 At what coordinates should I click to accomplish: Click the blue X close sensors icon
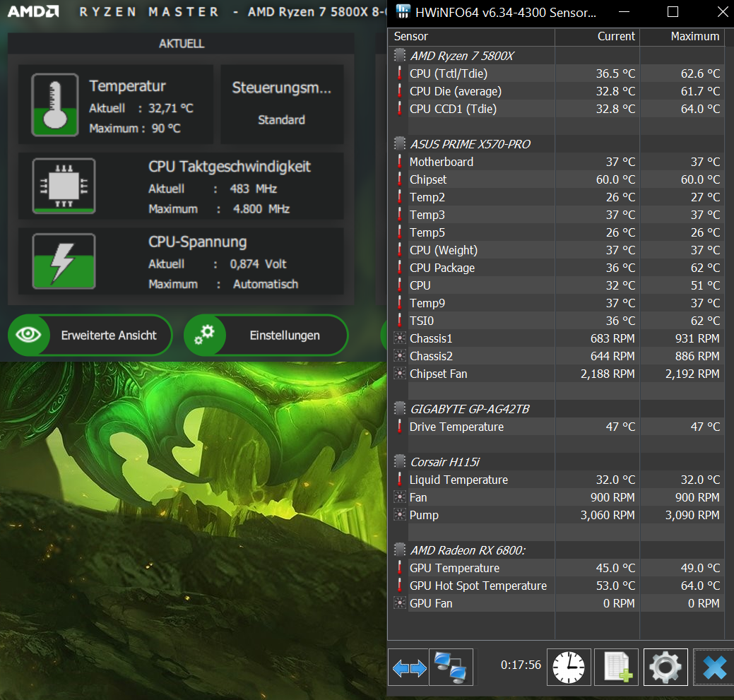714,668
